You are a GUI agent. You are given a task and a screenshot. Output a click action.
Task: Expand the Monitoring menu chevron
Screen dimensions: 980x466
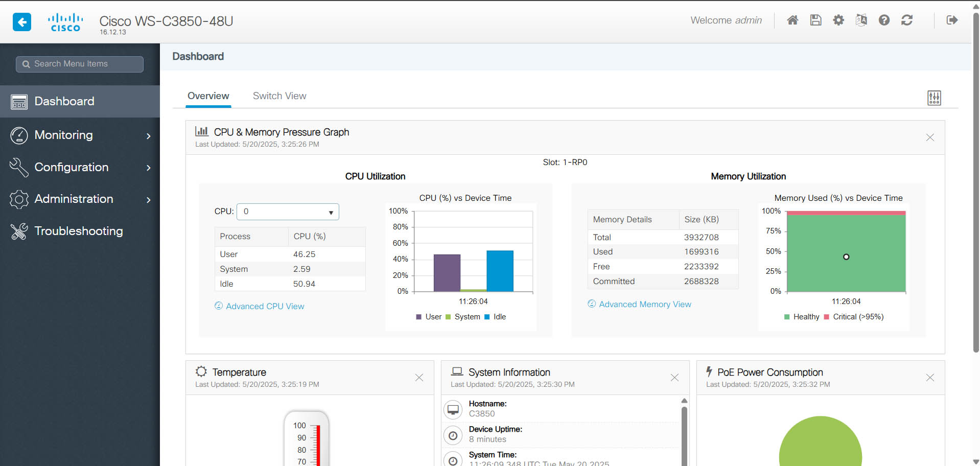tap(149, 136)
